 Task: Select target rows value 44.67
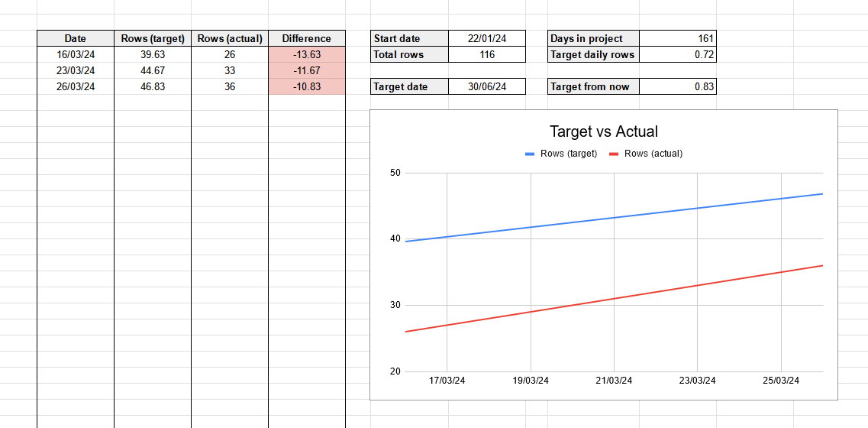pyautogui.click(x=152, y=71)
